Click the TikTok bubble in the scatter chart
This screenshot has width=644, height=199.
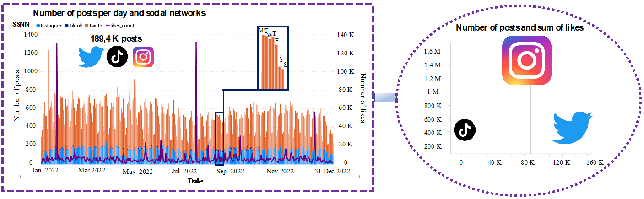click(465, 131)
